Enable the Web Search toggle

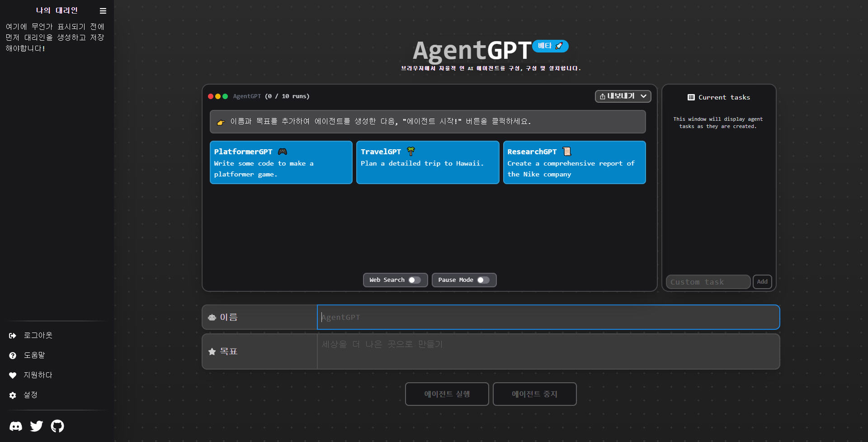coord(415,280)
